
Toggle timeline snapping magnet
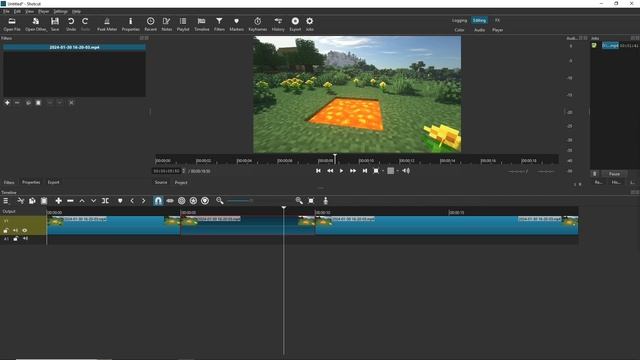point(158,201)
